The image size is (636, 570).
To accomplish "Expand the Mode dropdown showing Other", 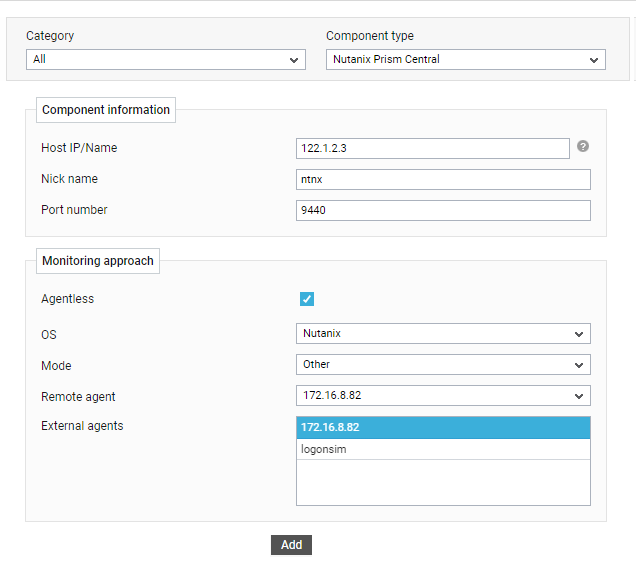I will [x=443, y=364].
